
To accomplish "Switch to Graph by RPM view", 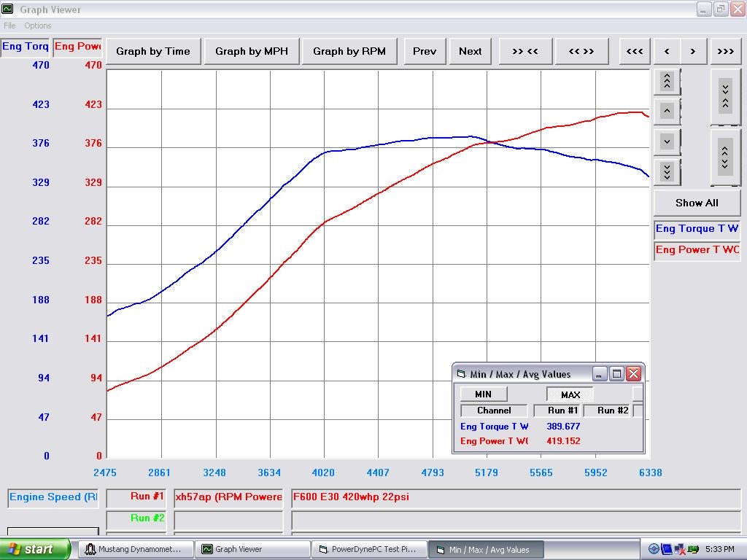I will [349, 51].
